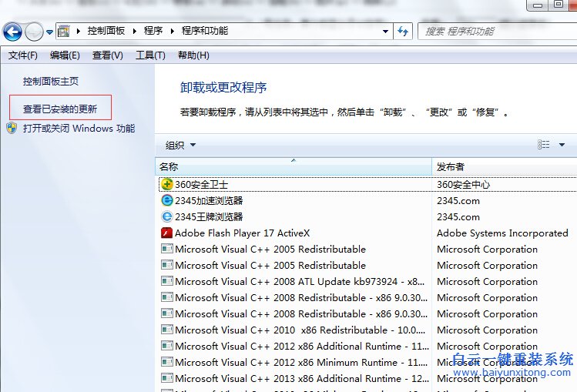
Task: Click the back navigation arrow button
Action: click(12, 32)
